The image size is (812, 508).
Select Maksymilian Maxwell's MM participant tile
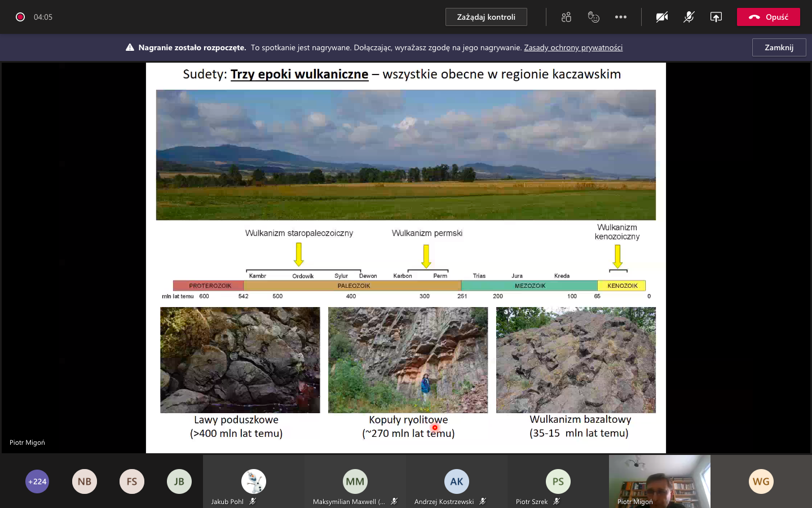355,481
